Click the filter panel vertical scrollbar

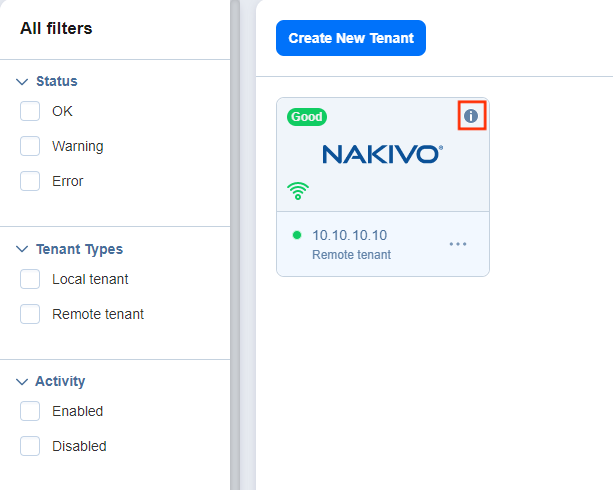pyautogui.click(x=235, y=245)
